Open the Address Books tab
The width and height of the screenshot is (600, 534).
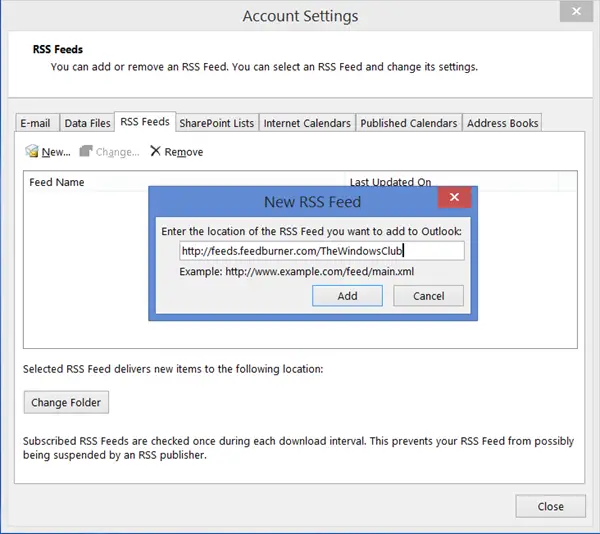click(503, 123)
